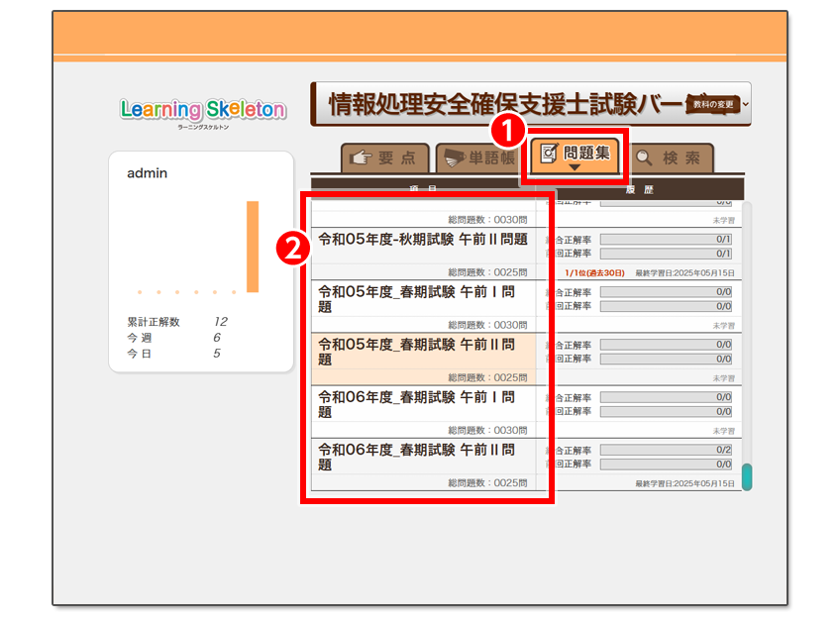The image size is (840, 622).
Task: Click the 教科の変更 button
Action: 713,104
